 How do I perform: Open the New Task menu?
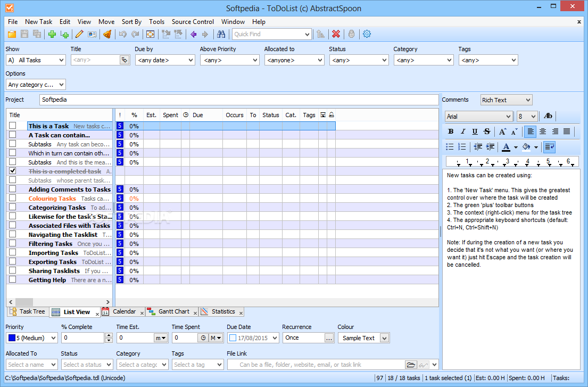39,22
